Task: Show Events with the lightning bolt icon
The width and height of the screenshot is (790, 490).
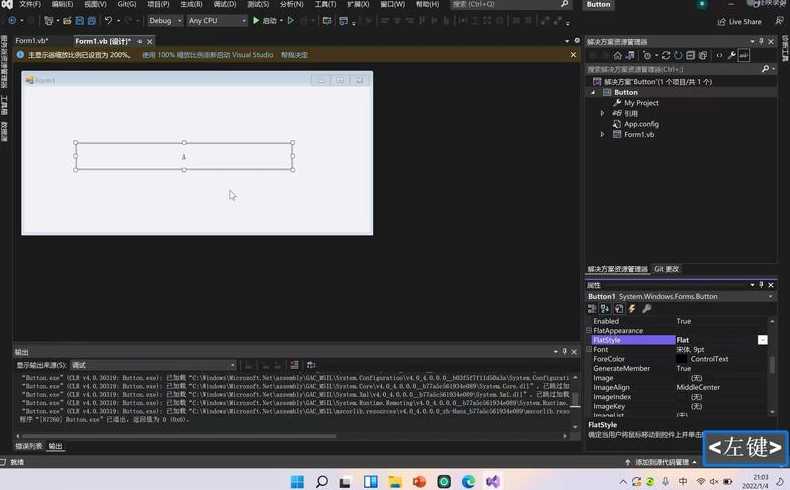Action: pos(632,308)
